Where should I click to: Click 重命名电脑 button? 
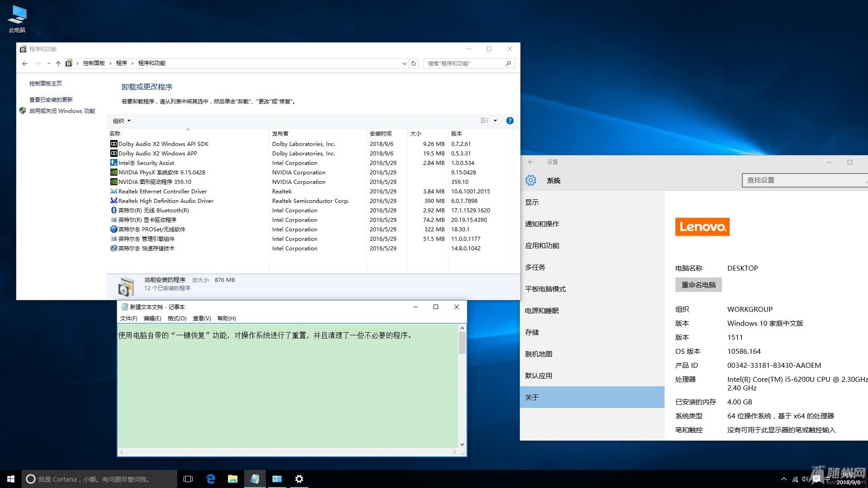[698, 285]
